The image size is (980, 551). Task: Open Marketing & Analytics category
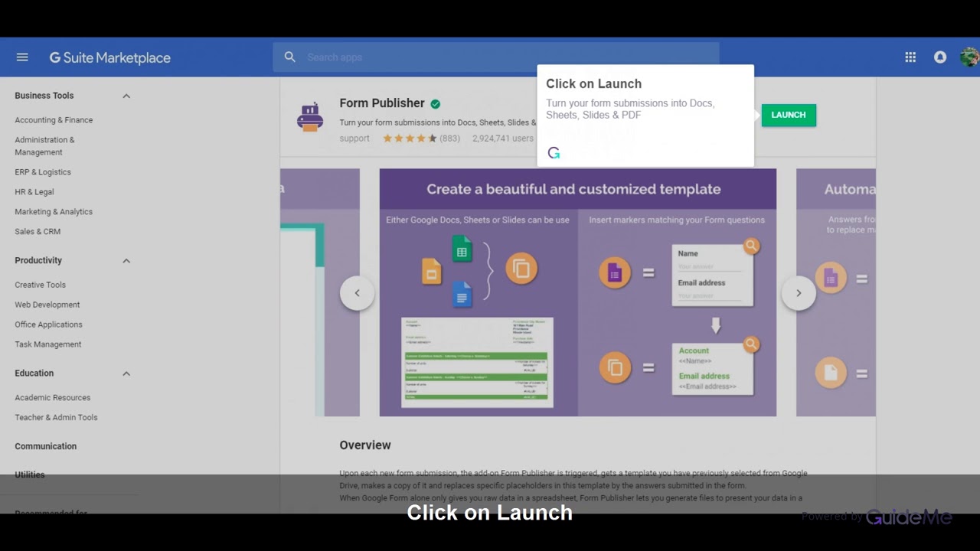[54, 212]
